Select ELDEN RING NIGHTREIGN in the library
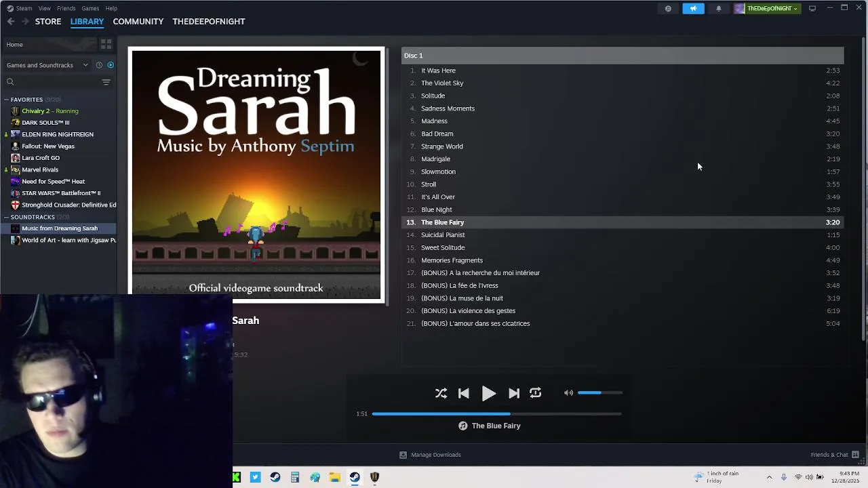 coord(58,134)
